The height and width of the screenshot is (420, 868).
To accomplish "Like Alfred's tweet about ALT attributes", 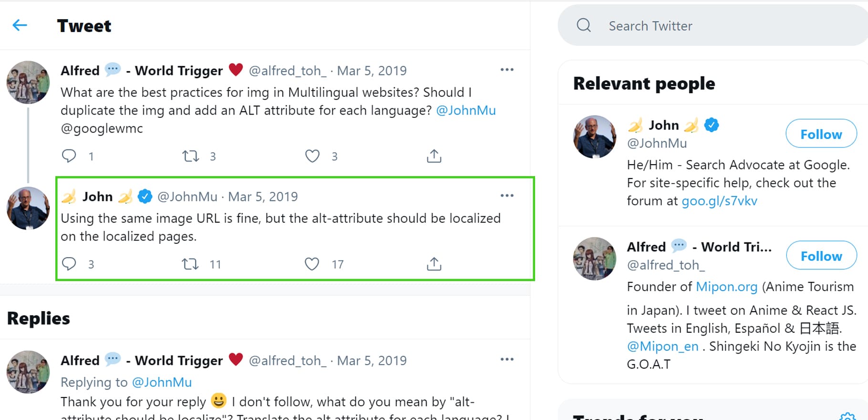I will pos(312,156).
